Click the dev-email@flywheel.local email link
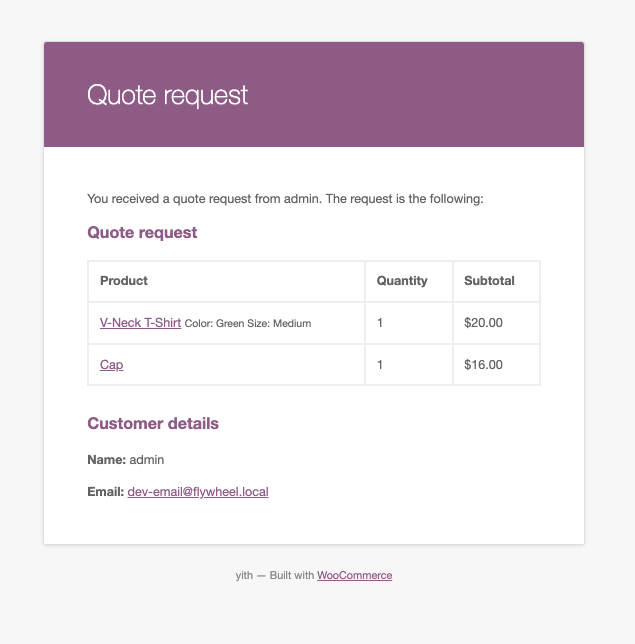Screen dimensions: 635x644 (x=198, y=492)
